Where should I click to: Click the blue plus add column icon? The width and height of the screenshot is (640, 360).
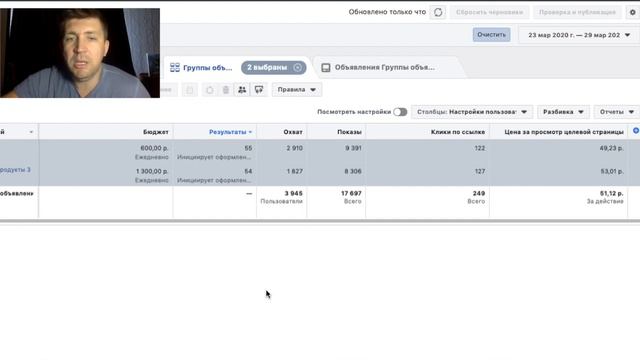click(636, 131)
